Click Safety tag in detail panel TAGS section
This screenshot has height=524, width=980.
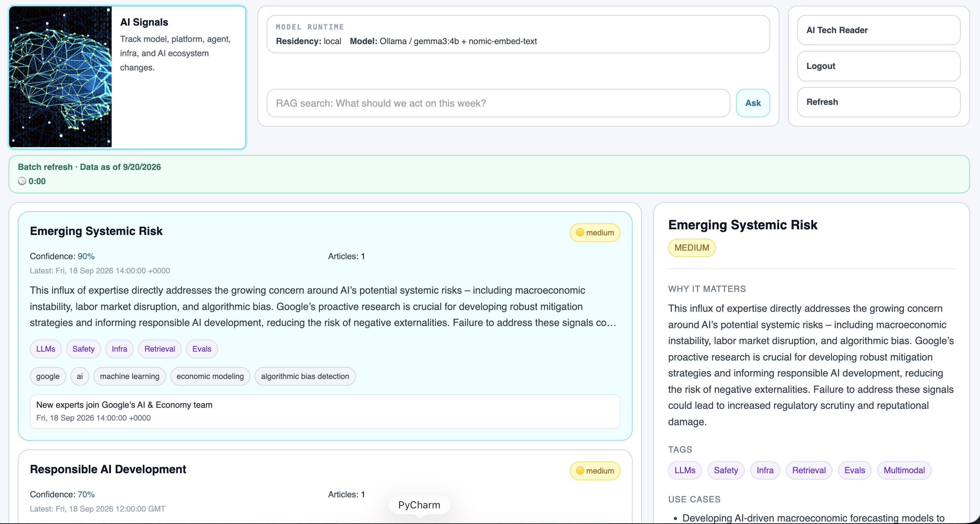click(x=726, y=470)
